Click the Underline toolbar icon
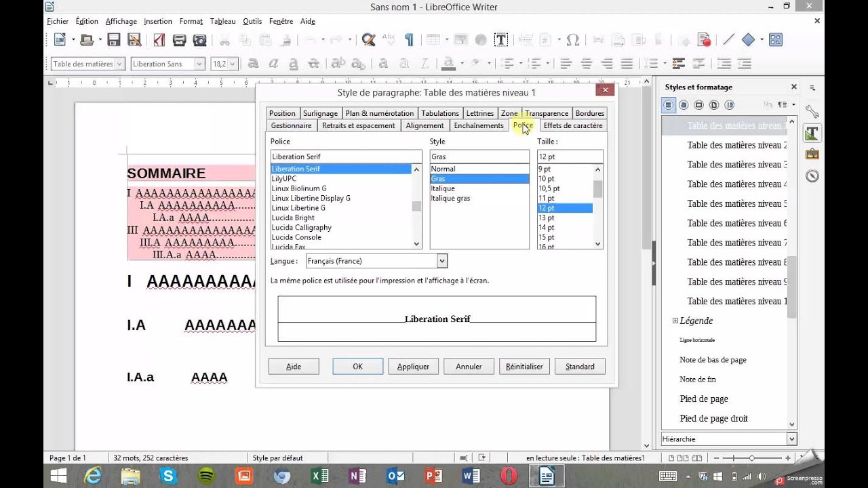Screen dimensions: 868x488 (293, 64)
